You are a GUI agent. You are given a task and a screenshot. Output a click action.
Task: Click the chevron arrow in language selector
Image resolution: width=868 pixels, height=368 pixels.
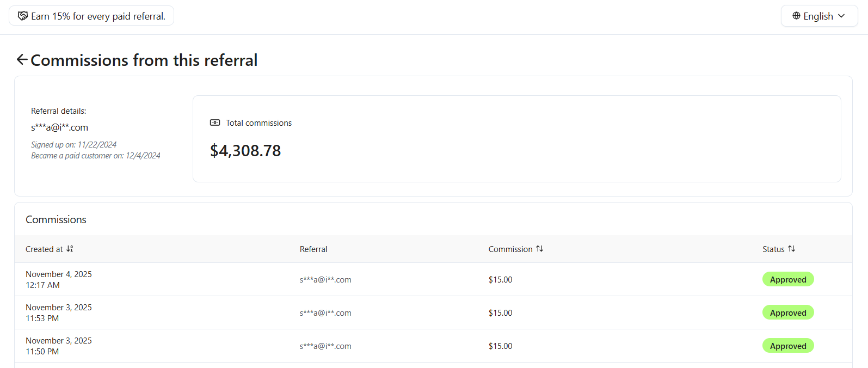(x=841, y=16)
